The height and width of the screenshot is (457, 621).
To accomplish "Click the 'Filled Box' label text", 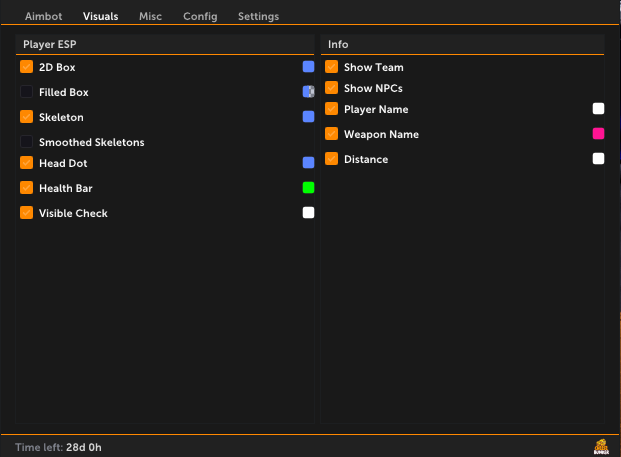I will point(64,92).
